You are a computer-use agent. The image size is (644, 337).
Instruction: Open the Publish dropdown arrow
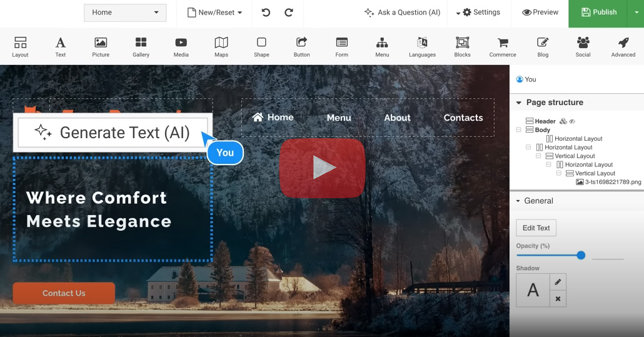636,13
